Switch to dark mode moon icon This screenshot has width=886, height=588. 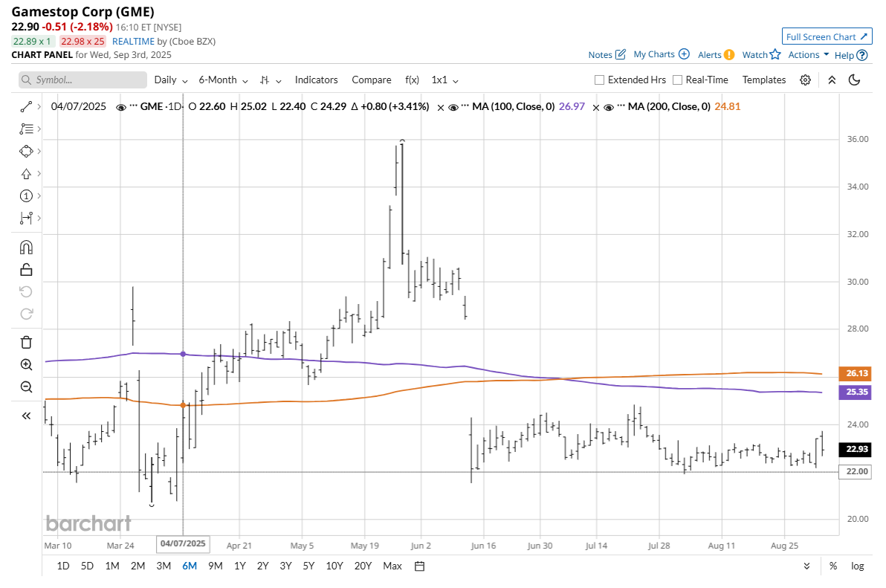(855, 80)
